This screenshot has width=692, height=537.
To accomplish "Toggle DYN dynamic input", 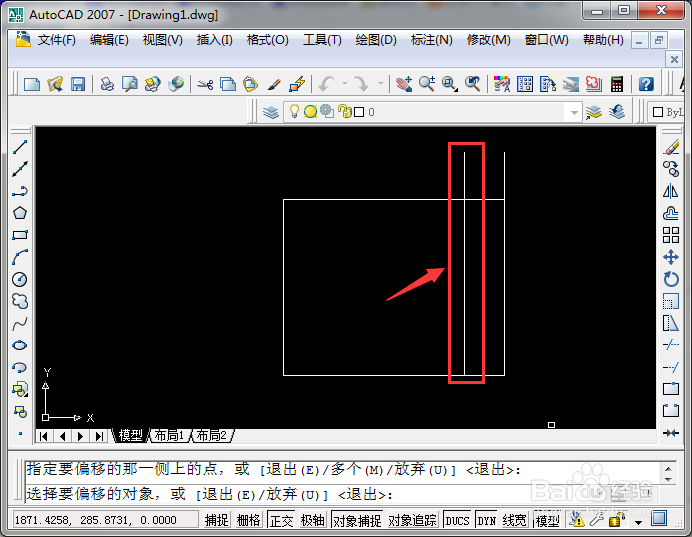I will (x=486, y=521).
